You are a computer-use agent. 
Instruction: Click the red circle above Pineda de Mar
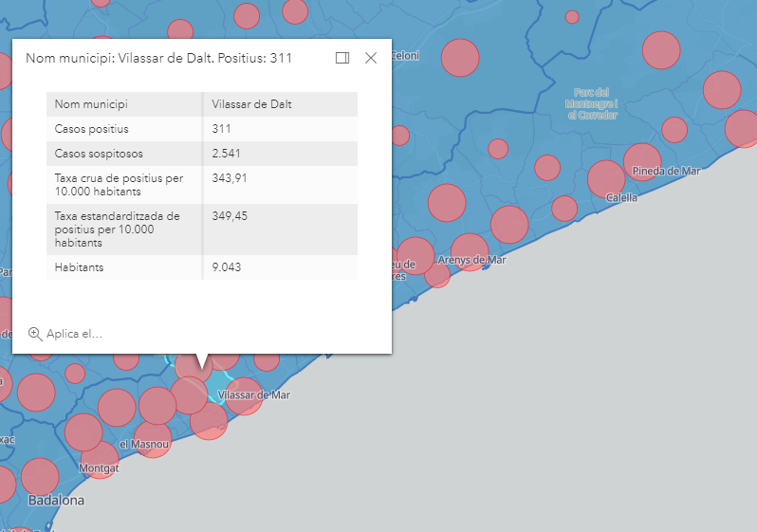642,162
